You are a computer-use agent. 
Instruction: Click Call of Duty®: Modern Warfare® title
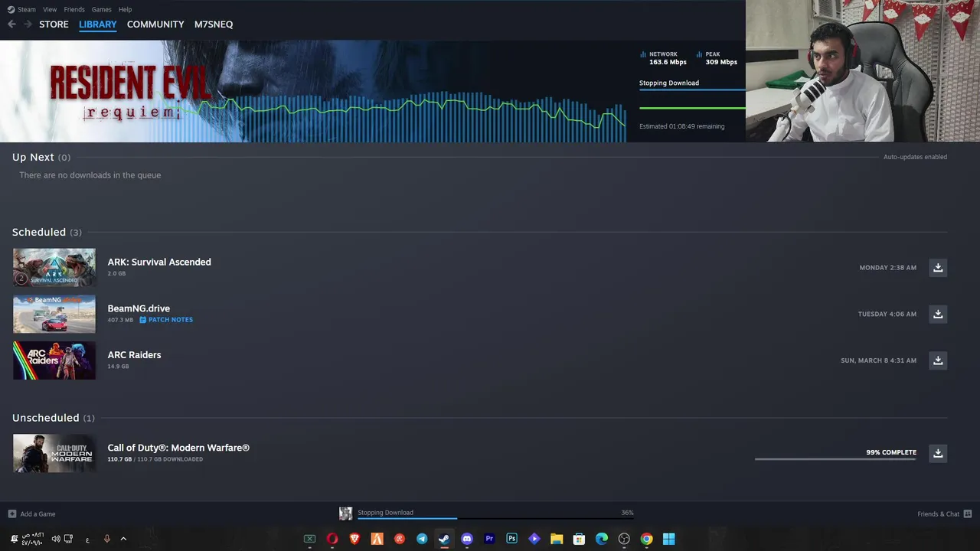click(x=178, y=448)
